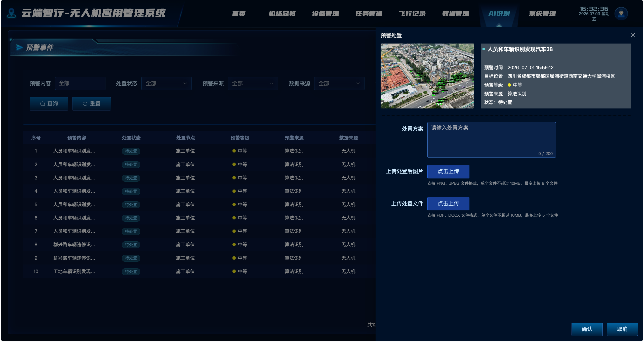
Task: Open the user avatar profile icon
Action: (x=621, y=14)
